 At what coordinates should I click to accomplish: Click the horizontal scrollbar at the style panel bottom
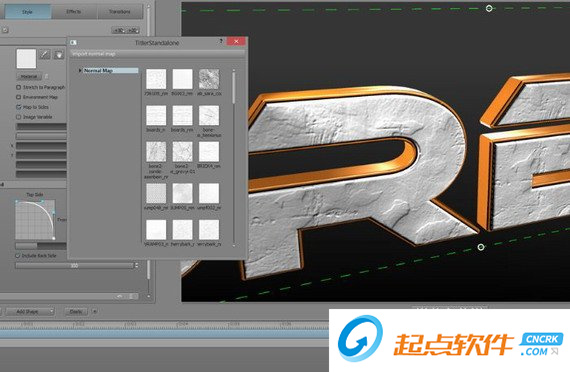pyautogui.click(x=69, y=297)
